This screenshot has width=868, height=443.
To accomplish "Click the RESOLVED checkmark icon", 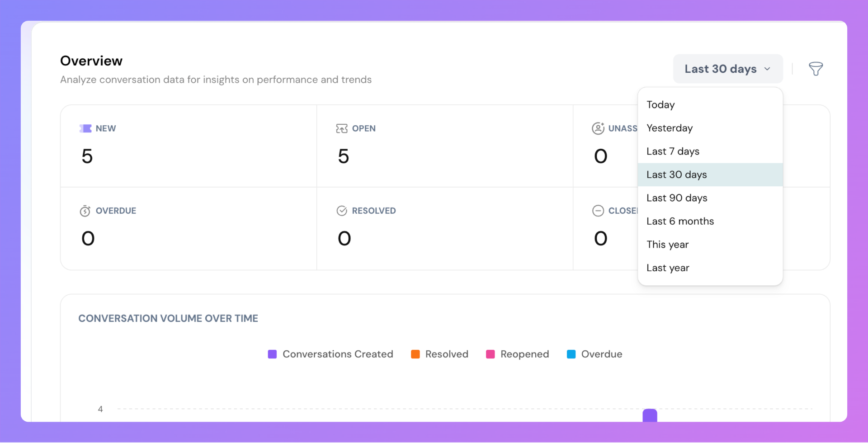I will click(342, 211).
